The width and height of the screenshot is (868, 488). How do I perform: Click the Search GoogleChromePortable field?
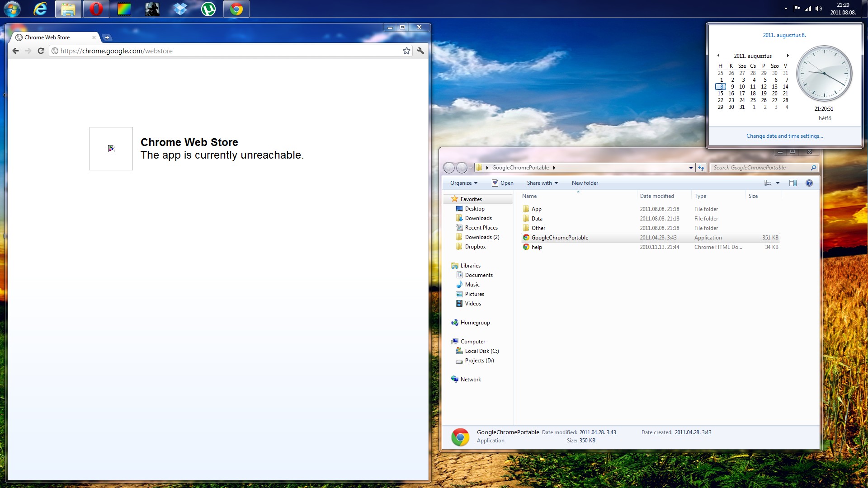point(764,168)
